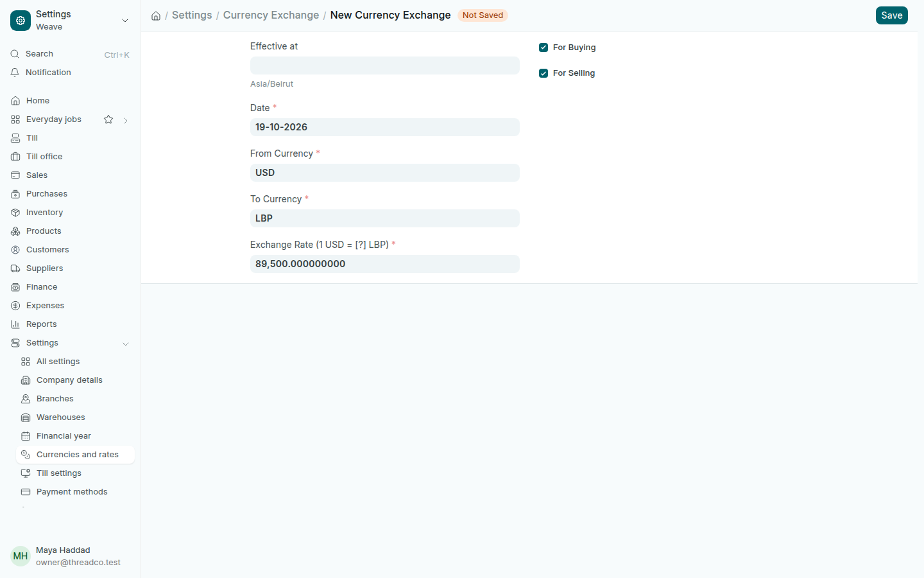Save the new currency exchange

point(892,15)
